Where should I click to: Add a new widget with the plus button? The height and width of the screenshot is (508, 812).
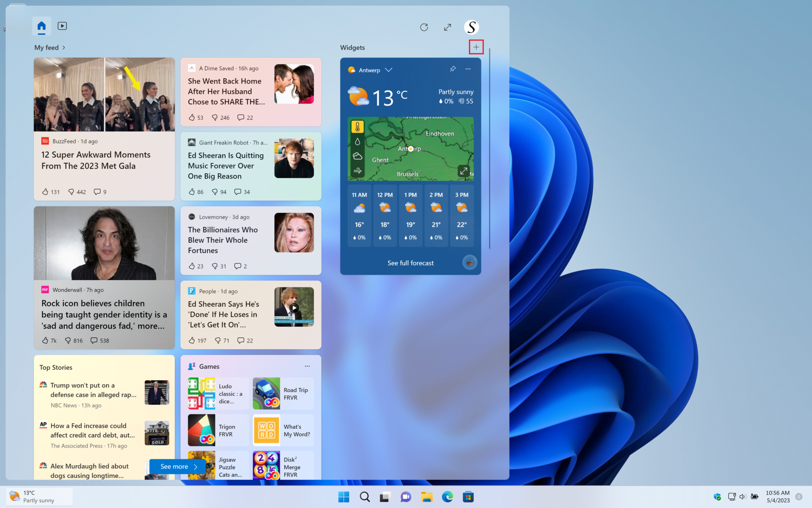tap(476, 47)
